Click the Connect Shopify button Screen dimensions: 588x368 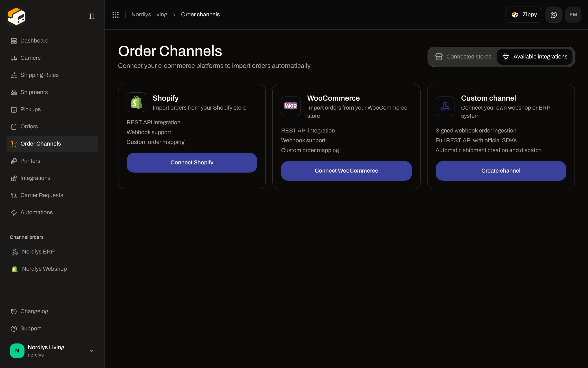(192, 163)
